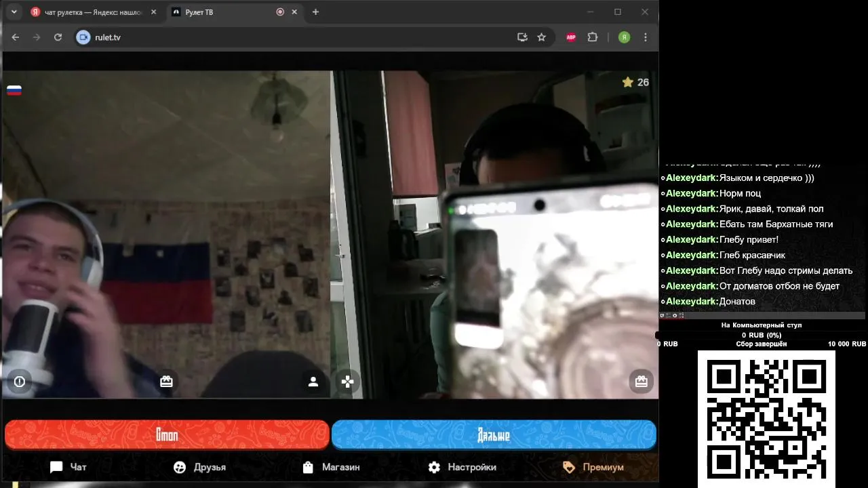Open the green profile avatar
Viewport: 868px width, 488px height.
click(x=625, y=37)
